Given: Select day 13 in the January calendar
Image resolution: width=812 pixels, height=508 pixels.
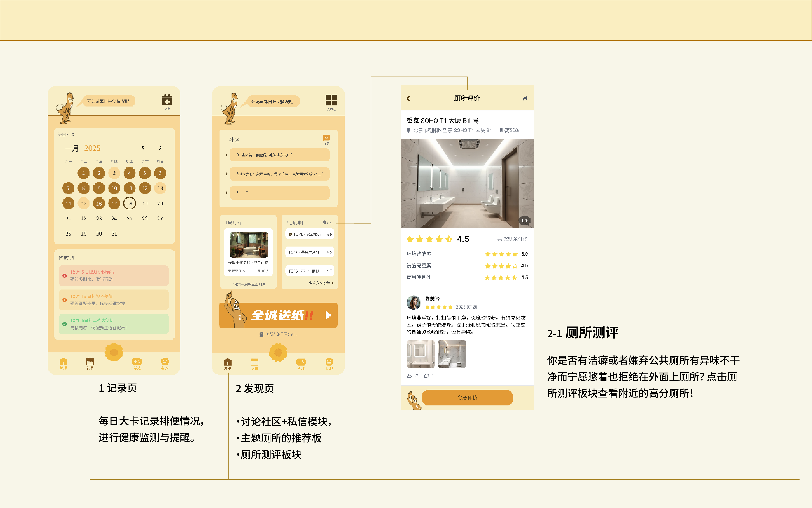Looking at the screenshot, I should (x=160, y=188).
